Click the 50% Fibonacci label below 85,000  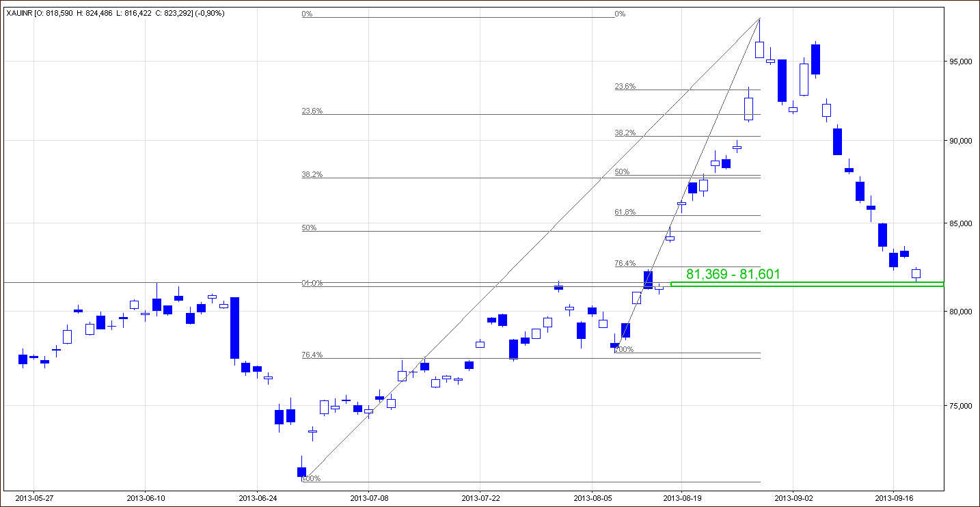click(x=309, y=228)
